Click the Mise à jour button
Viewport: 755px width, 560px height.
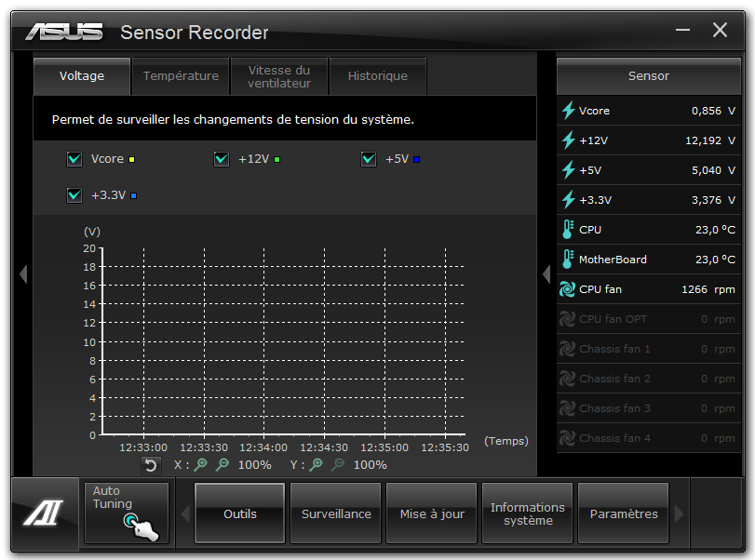coord(432,513)
